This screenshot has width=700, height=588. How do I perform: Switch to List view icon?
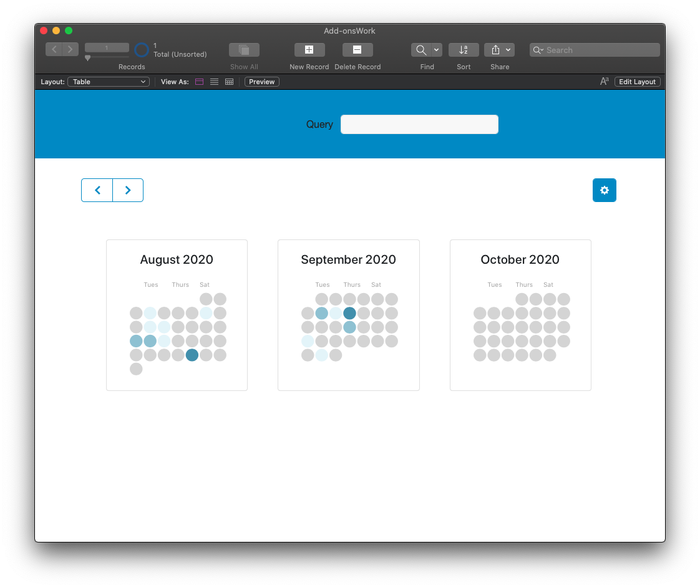[x=214, y=82]
